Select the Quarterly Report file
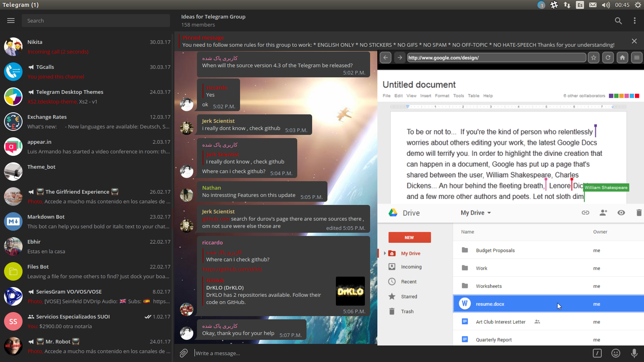The width and height of the screenshot is (644, 362). click(549, 339)
